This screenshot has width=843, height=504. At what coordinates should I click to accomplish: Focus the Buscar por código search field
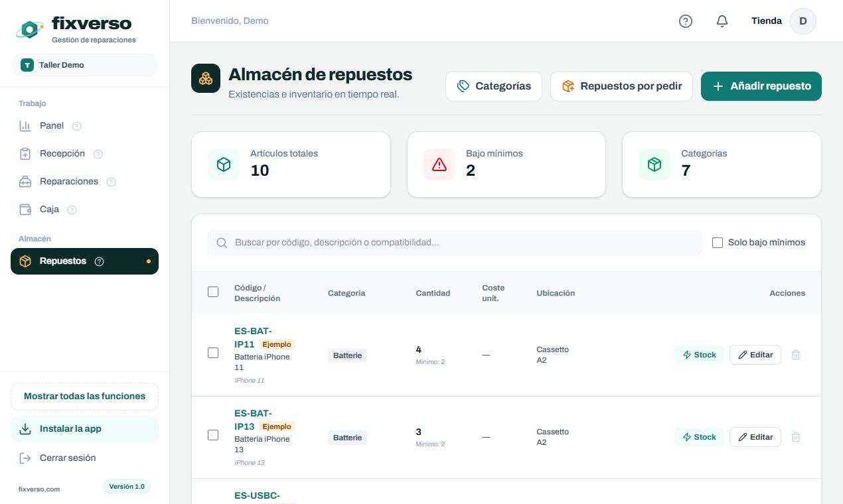tap(455, 243)
